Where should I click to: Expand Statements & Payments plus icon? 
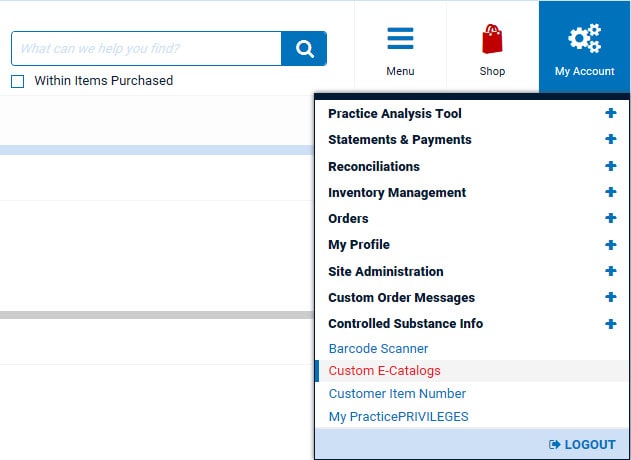point(610,140)
